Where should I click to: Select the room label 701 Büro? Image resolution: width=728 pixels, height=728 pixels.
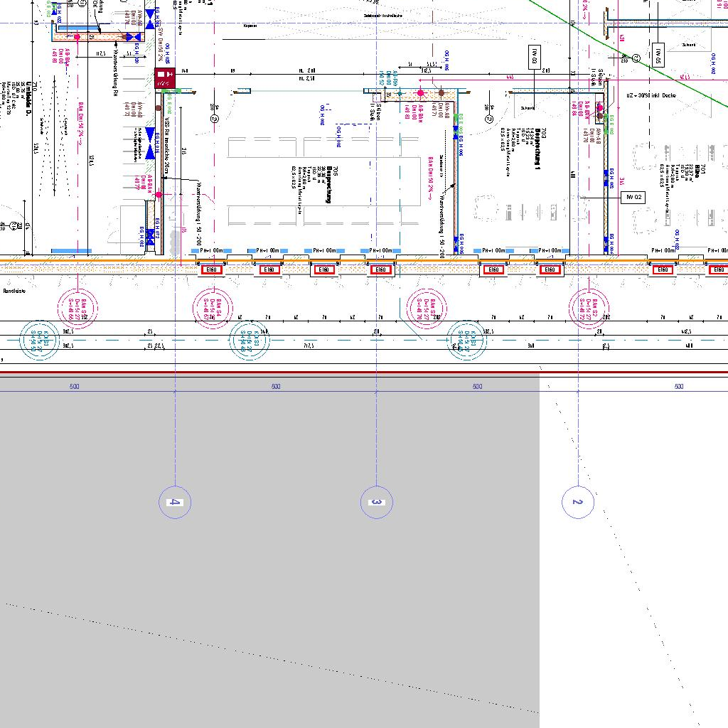pyautogui.click(x=700, y=171)
